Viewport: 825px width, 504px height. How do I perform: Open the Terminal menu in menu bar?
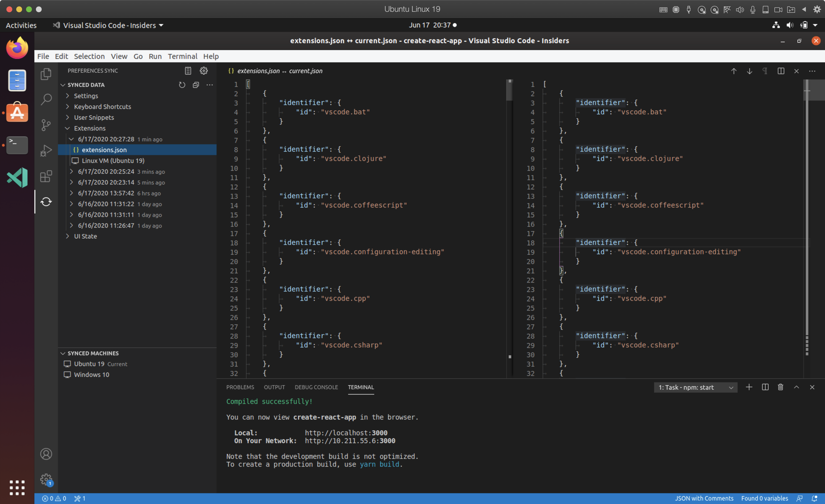pos(182,56)
